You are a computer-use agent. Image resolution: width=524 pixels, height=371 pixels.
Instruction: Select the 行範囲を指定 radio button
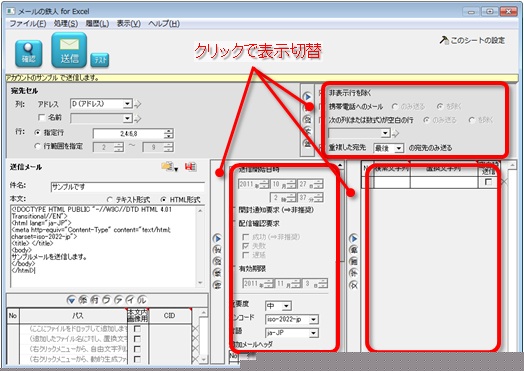[x=37, y=146]
